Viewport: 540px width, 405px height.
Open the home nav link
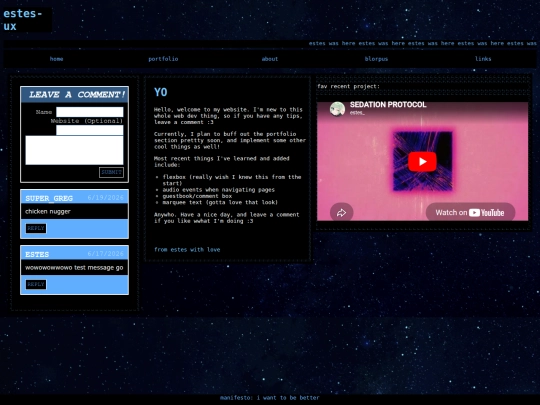56,59
